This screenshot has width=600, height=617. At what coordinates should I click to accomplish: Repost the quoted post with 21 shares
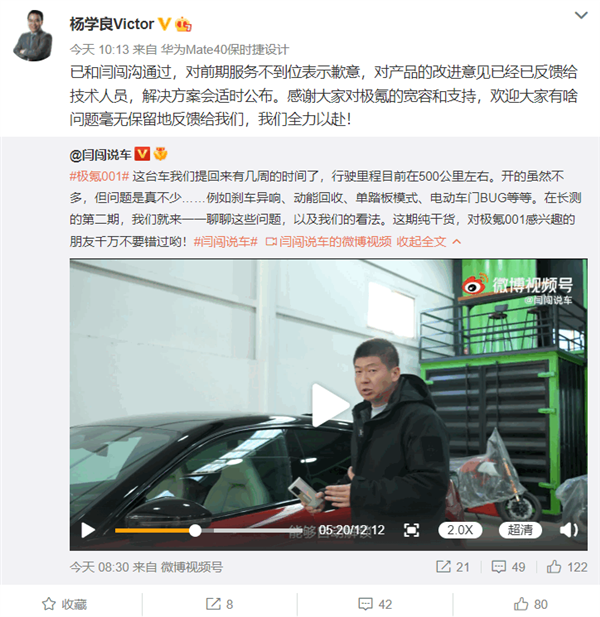(x=453, y=567)
